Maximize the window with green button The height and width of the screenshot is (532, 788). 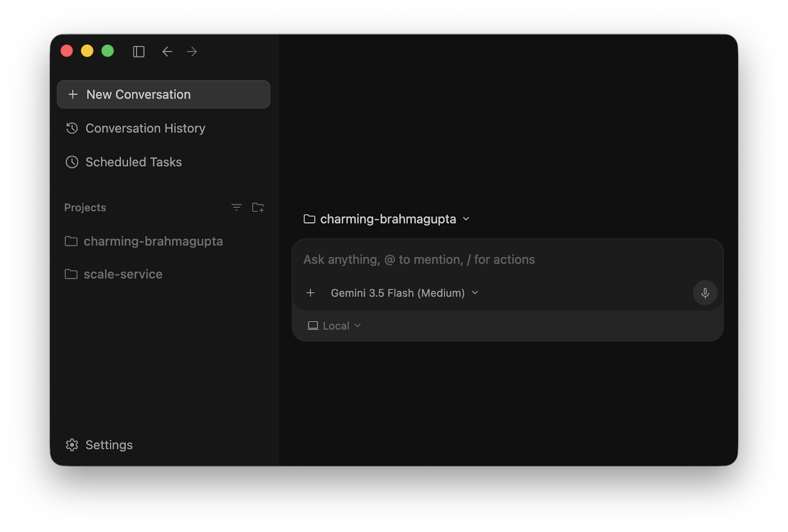pyautogui.click(x=108, y=51)
